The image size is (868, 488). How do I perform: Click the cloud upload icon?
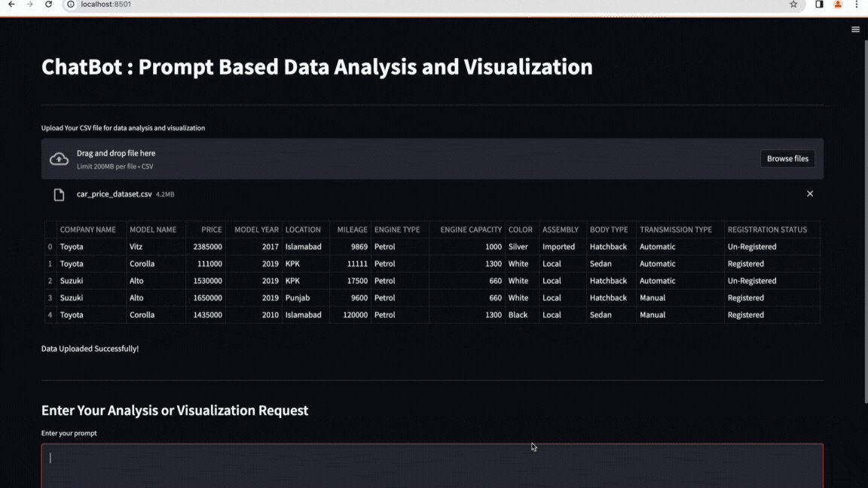coord(59,159)
